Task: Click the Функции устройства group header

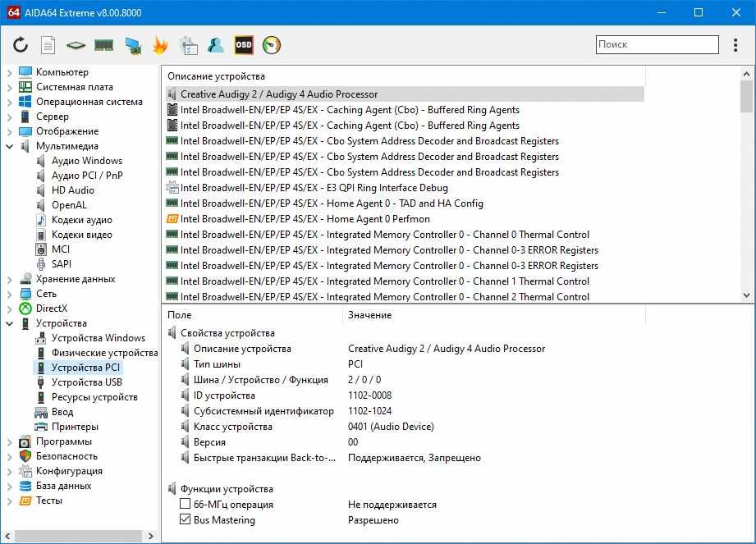Action: (x=227, y=488)
